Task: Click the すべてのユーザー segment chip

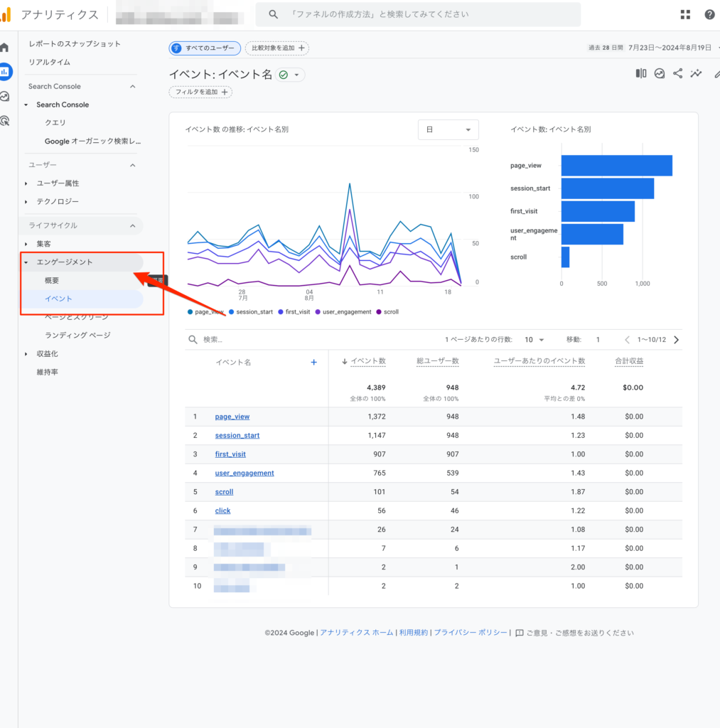Action: pos(205,48)
